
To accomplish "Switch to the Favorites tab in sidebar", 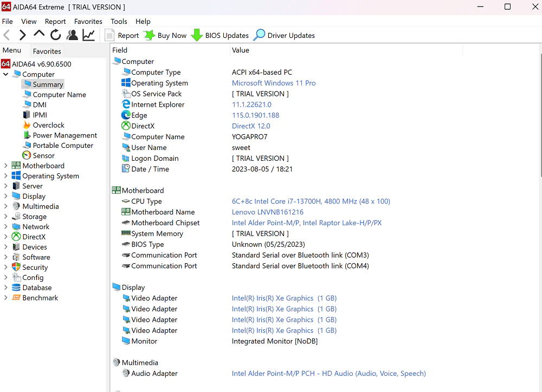I will click(x=47, y=51).
